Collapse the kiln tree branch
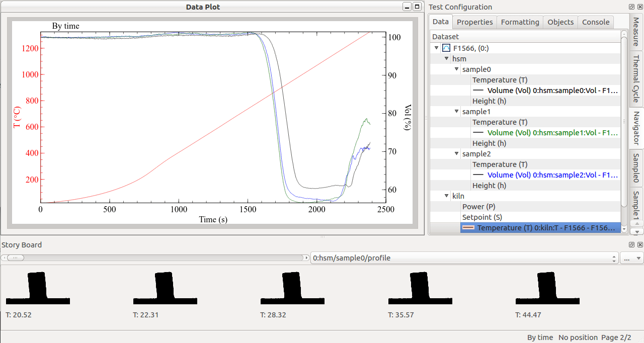Screen dimensions: 644x343 [x=446, y=196]
